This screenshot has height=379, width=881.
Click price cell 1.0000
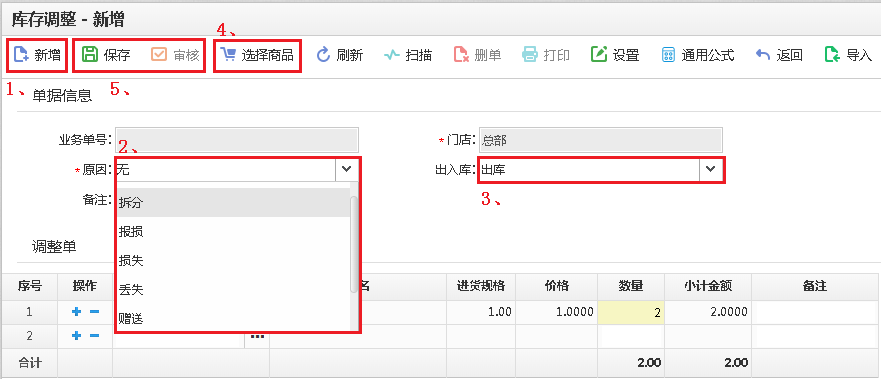pos(557,313)
